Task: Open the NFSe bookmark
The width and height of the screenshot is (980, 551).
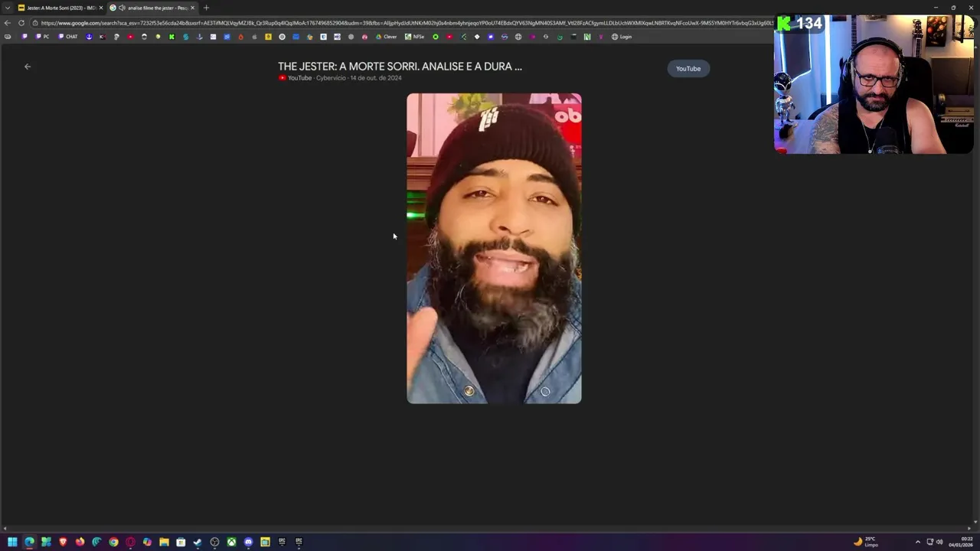Action: [x=415, y=37]
